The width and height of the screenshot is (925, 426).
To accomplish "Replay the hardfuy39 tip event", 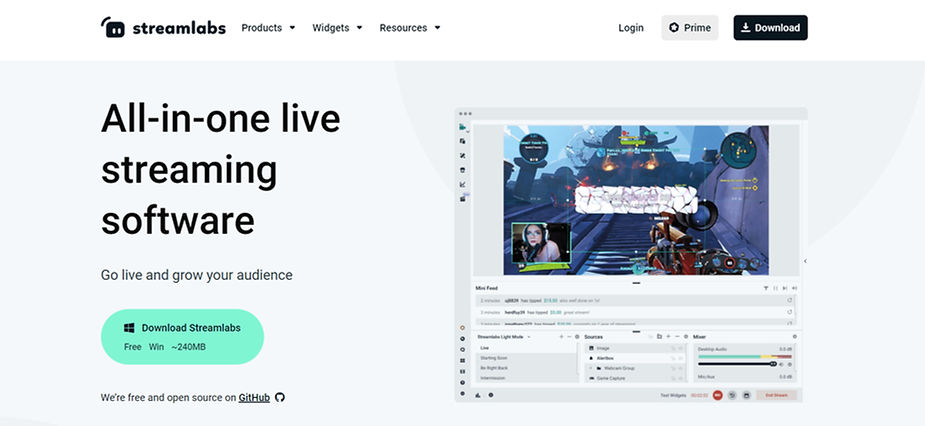I will 789,312.
